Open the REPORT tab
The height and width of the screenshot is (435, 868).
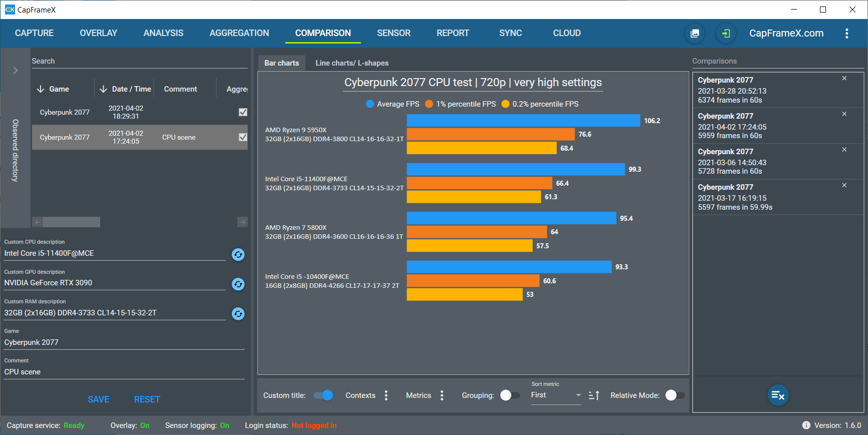click(453, 33)
